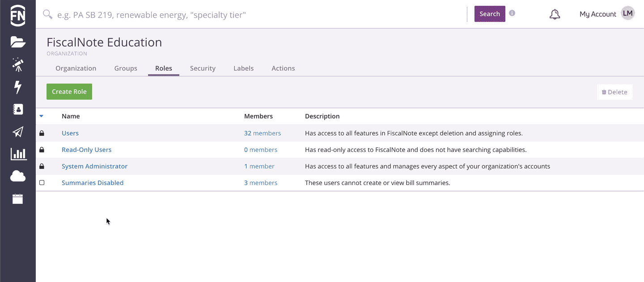Click the lock icon on the Users row

click(x=42, y=133)
